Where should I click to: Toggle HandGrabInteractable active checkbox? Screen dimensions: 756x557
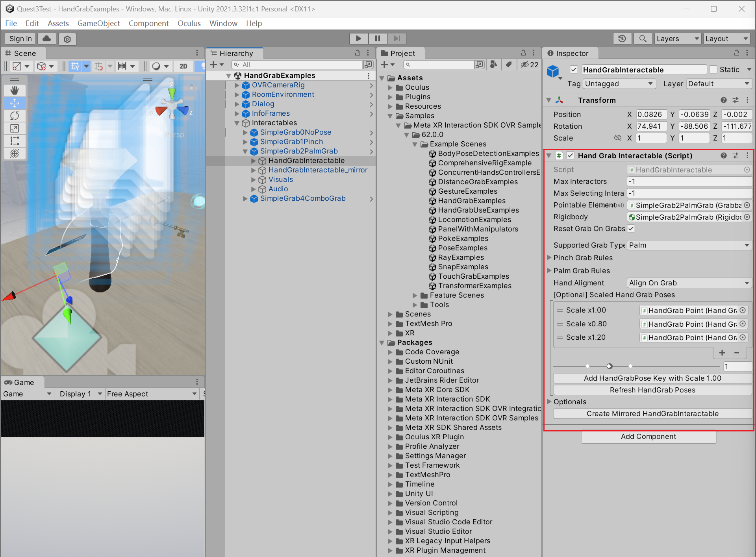(574, 70)
